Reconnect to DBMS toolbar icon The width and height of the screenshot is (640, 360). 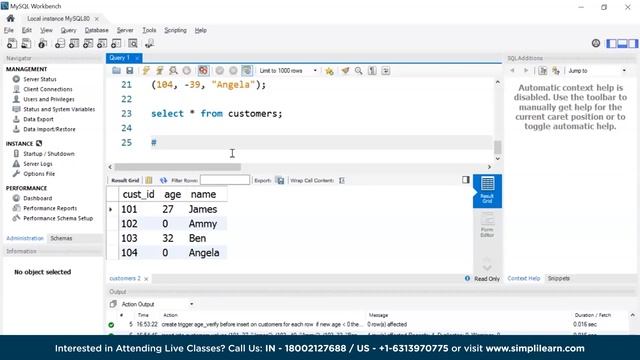(149, 43)
